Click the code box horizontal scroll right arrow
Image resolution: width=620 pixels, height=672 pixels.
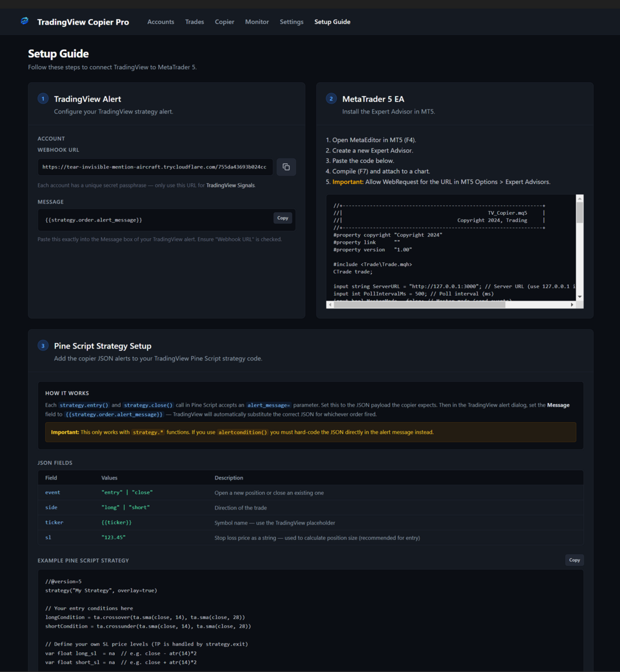(572, 305)
